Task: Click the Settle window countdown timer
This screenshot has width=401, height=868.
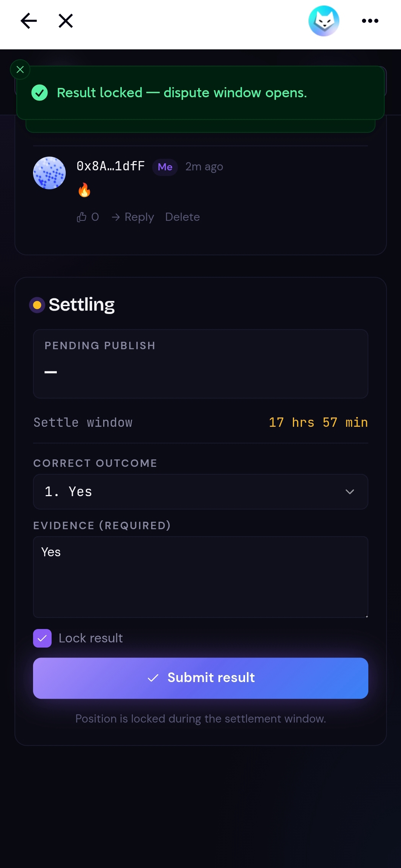Action: 318,422
